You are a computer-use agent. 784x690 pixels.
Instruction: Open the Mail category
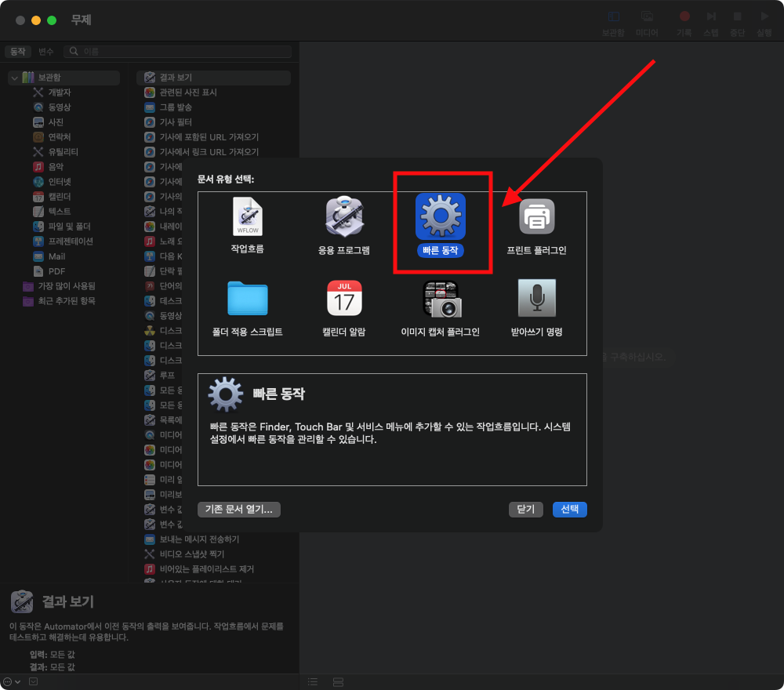(x=49, y=256)
